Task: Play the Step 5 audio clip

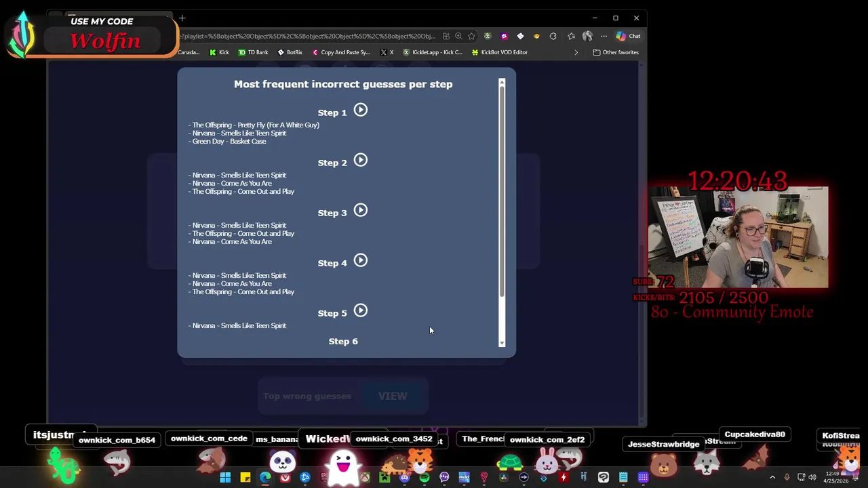Action: (x=361, y=310)
